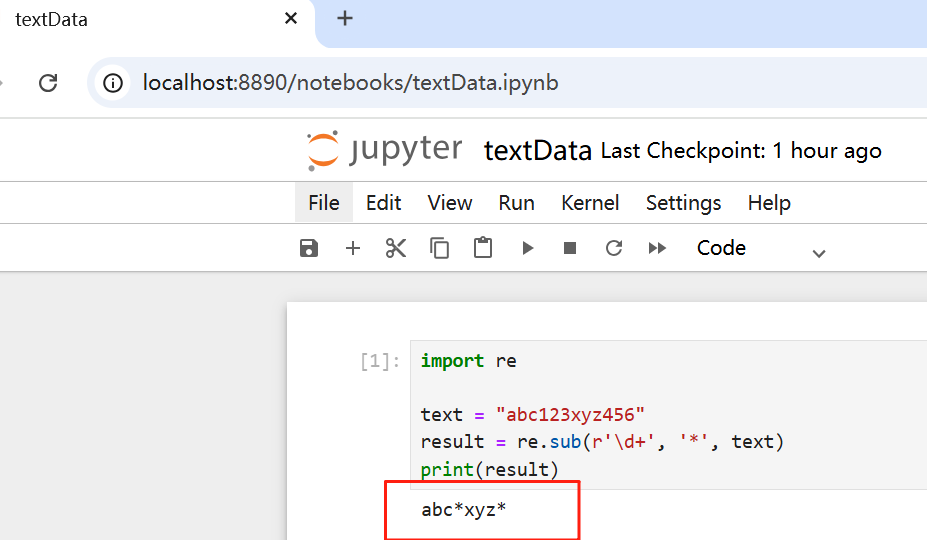Click the localhost:8890 address bar URL
This screenshot has width=927, height=540.
[x=350, y=83]
